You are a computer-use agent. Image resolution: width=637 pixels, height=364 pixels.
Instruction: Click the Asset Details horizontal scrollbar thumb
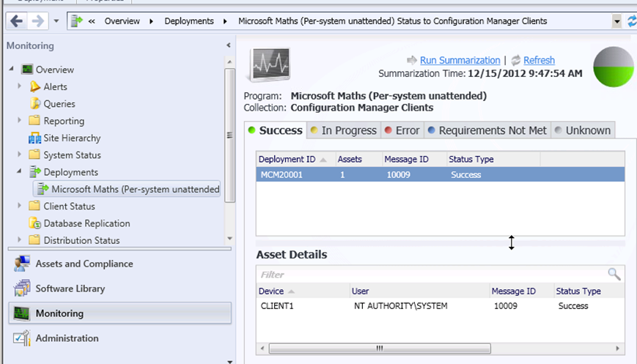[x=380, y=348]
